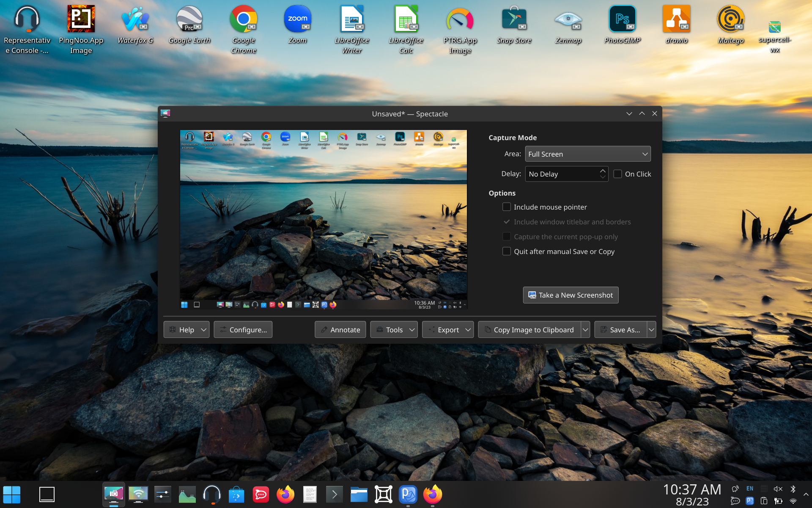Open the file manager taskbar icon
The height and width of the screenshot is (508, 812).
tap(359, 494)
